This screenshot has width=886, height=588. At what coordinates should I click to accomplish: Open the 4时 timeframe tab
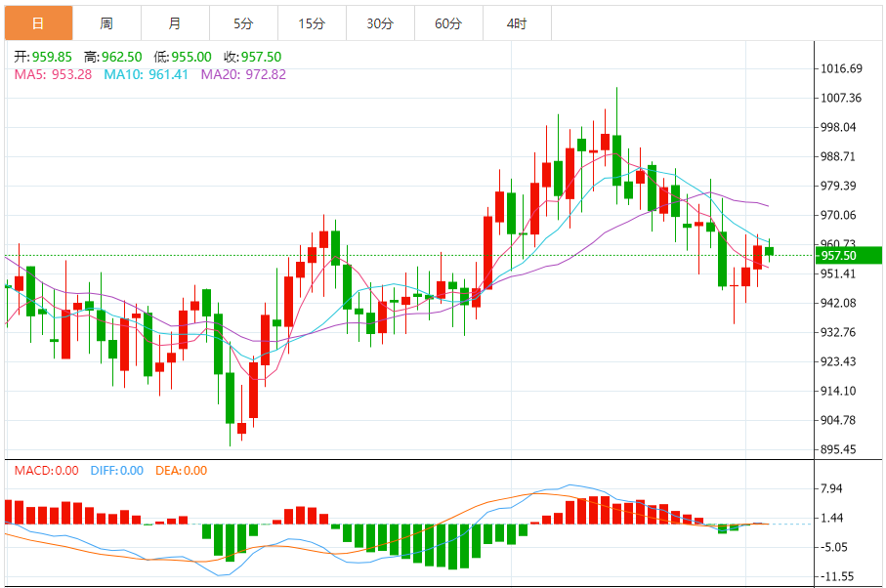point(517,23)
